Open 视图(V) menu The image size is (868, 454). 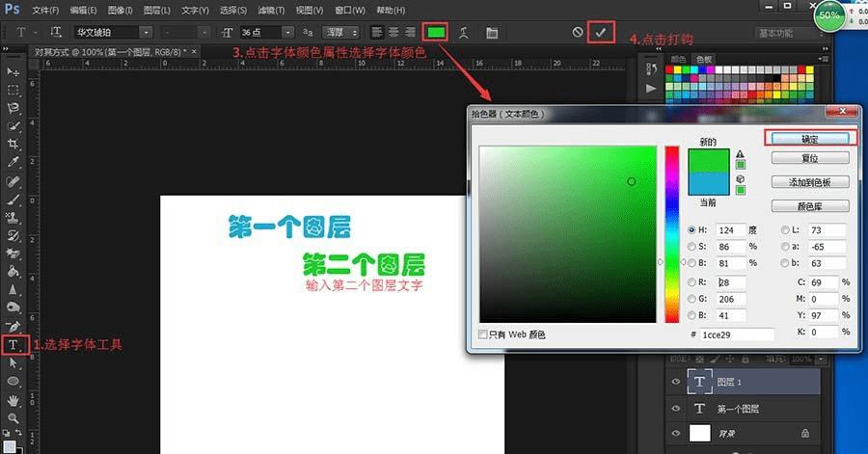point(309,10)
